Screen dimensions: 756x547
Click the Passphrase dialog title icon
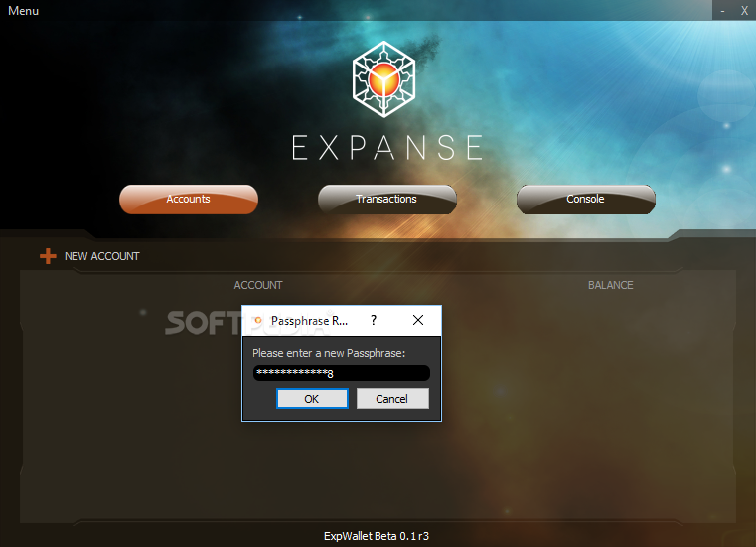[x=258, y=320]
